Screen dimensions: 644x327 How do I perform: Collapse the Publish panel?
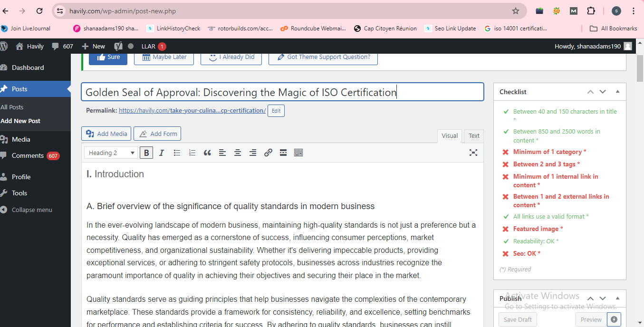[617, 298]
